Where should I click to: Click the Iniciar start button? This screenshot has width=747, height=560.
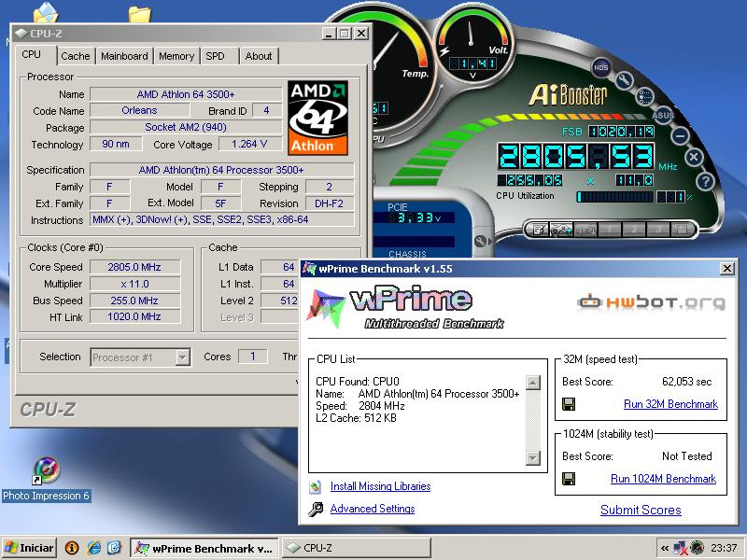[29, 548]
